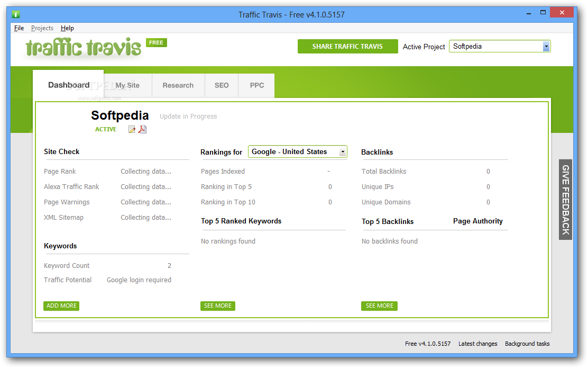Open the File menu
Image resolution: width=588 pixels, height=368 pixels.
click(x=19, y=28)
